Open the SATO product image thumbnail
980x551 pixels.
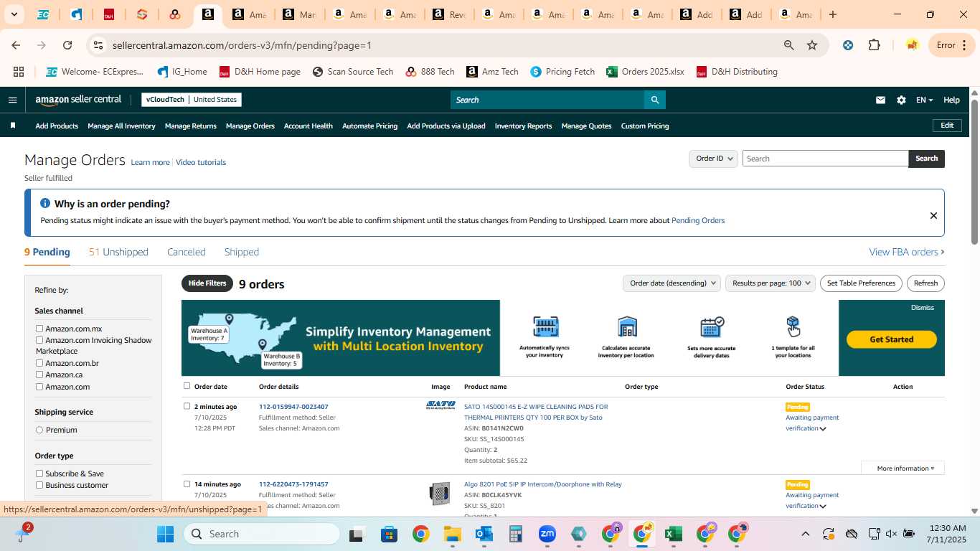pyautogui.click(x=440, y=406)
